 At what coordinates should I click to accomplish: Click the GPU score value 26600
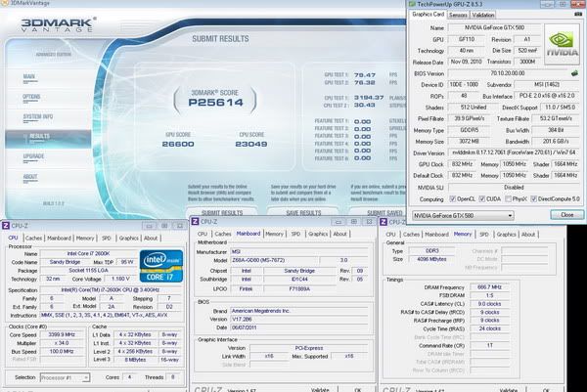[178, 144]
